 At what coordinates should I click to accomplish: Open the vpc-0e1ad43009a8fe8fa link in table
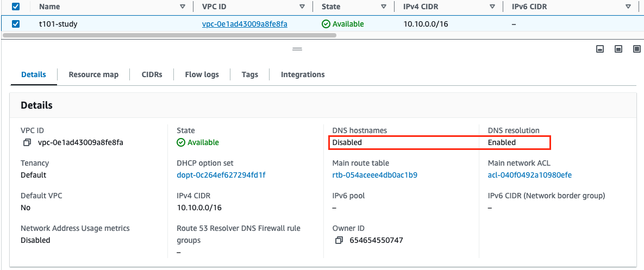[x=245, y=24]
